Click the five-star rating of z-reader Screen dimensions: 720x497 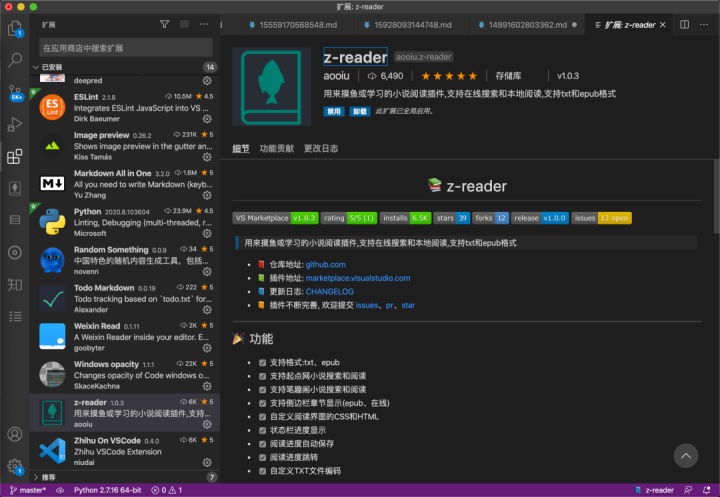click(449, 76)
